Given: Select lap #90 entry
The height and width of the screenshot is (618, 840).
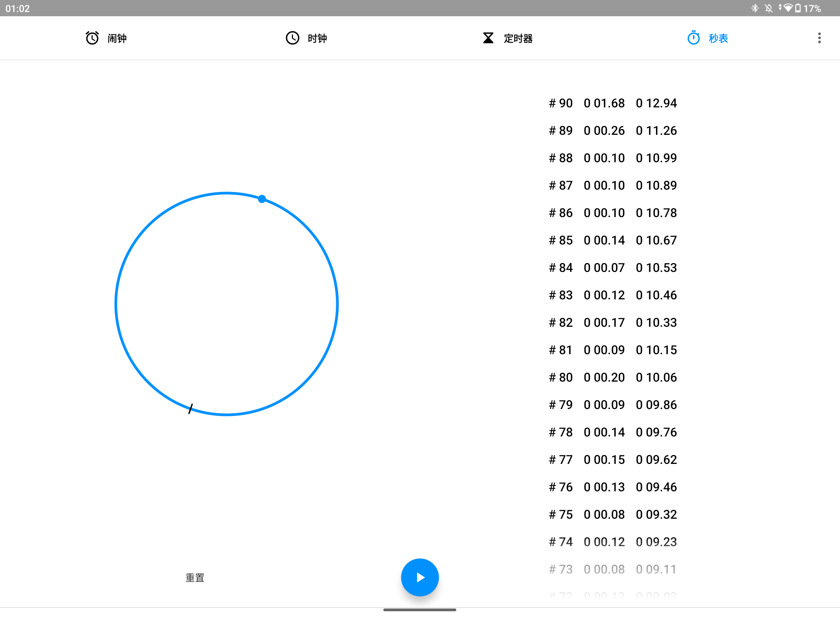Looking at the screenshot, I should [x=613, y=103].
